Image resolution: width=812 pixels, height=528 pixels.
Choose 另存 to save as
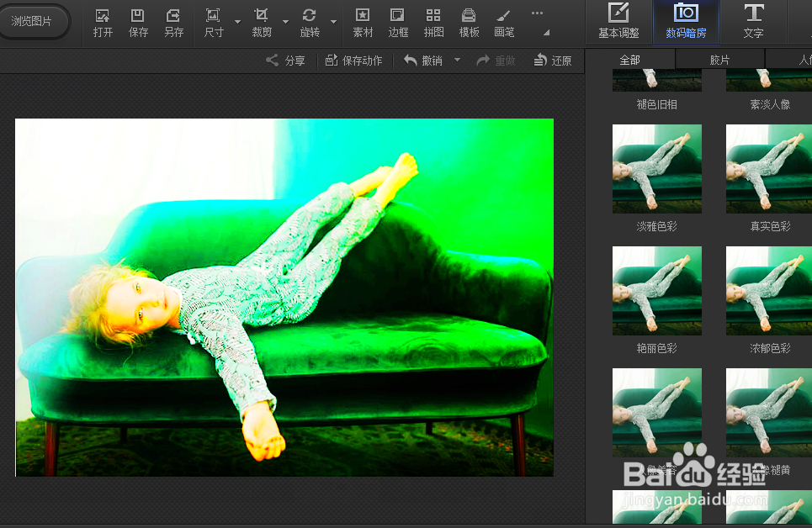pos(174,24)
